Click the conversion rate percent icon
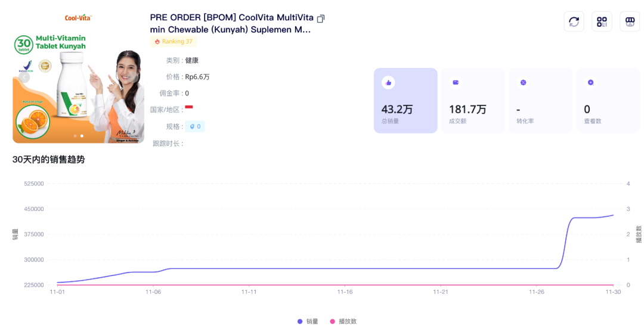 tap(524, 83)
